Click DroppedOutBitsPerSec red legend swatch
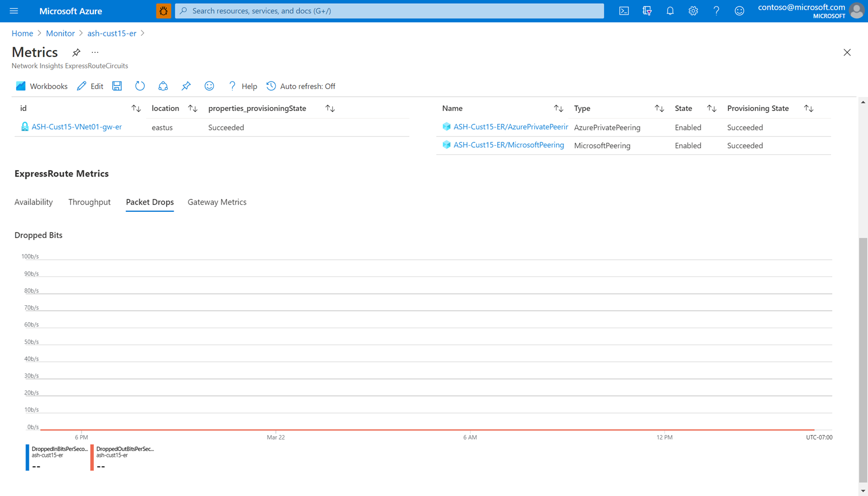 [x=92, y=457]
